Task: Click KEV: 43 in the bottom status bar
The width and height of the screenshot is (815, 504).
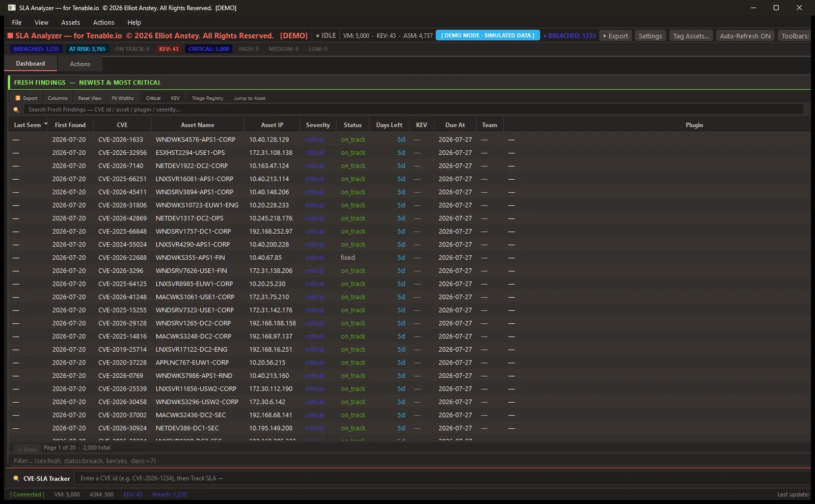Action: [132, 494]
